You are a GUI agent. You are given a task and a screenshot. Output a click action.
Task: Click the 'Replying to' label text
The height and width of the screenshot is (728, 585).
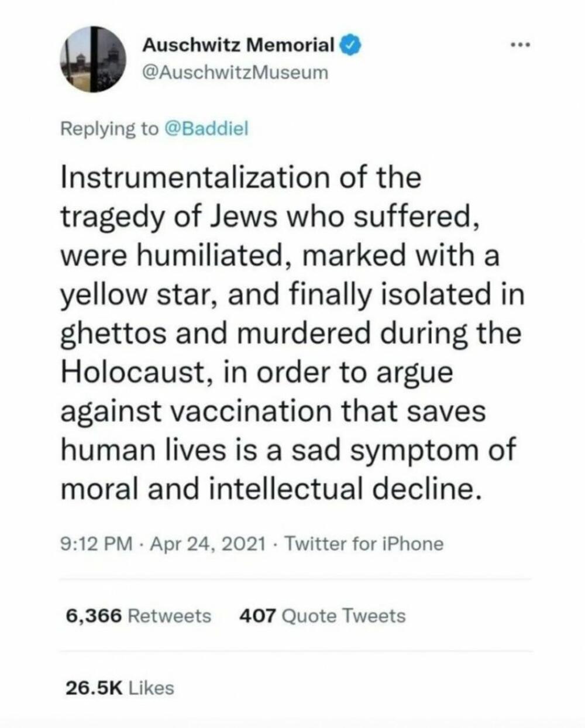[109, 128]
